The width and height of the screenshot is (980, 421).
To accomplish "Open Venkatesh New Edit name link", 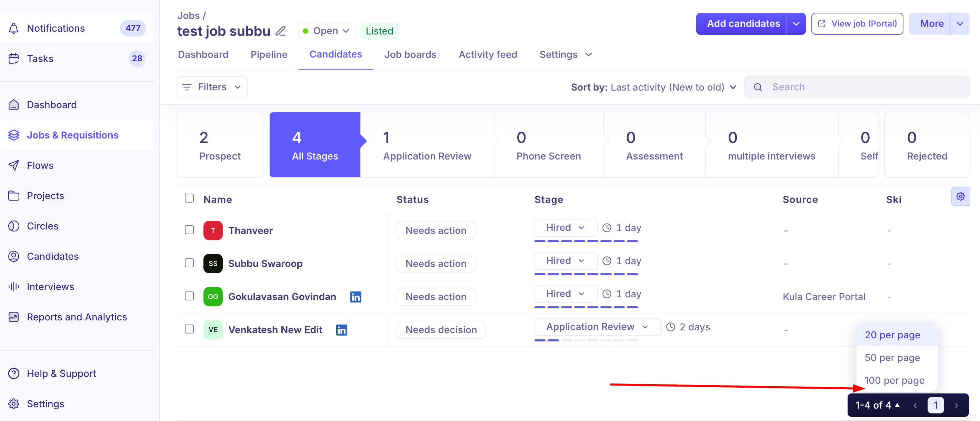I will point(275,330).
